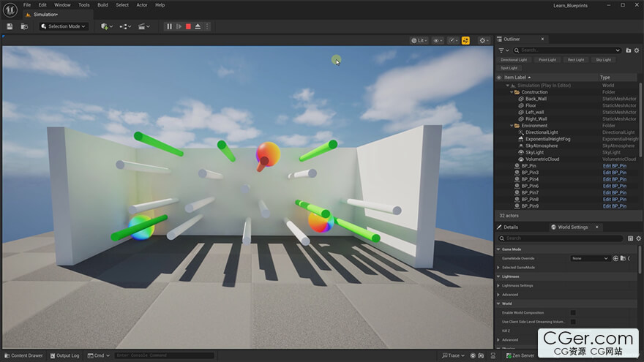Open the Selection Mode dropdown
This screenshot has width=644, height=362.
[64, 26]
